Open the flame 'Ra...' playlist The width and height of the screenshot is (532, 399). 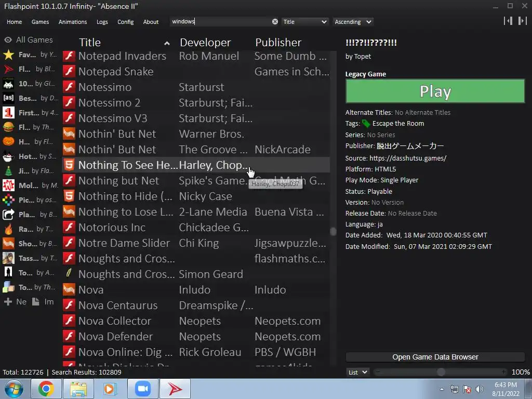[30, 229]
